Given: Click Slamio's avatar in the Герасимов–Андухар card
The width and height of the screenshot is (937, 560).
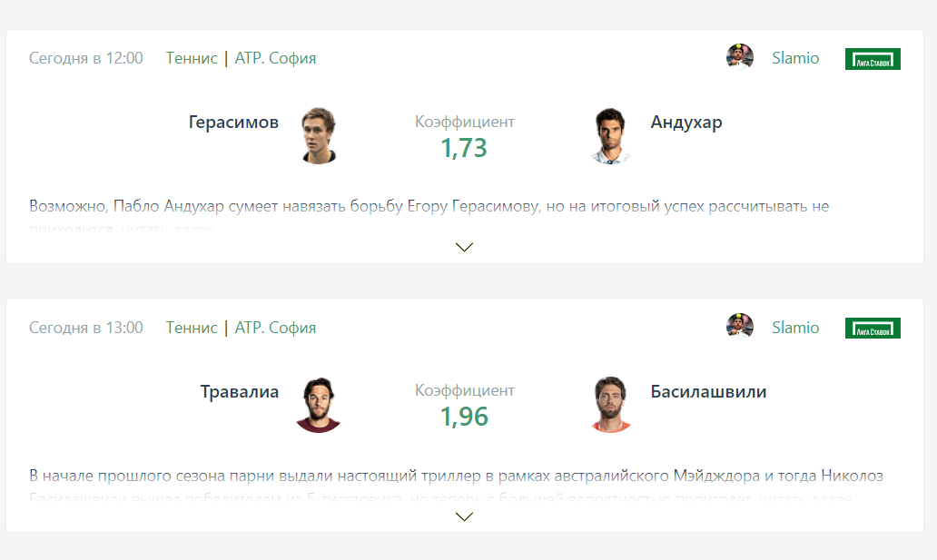Looking at the screenshot, I should pyautogui.click(x=740, y=57).
